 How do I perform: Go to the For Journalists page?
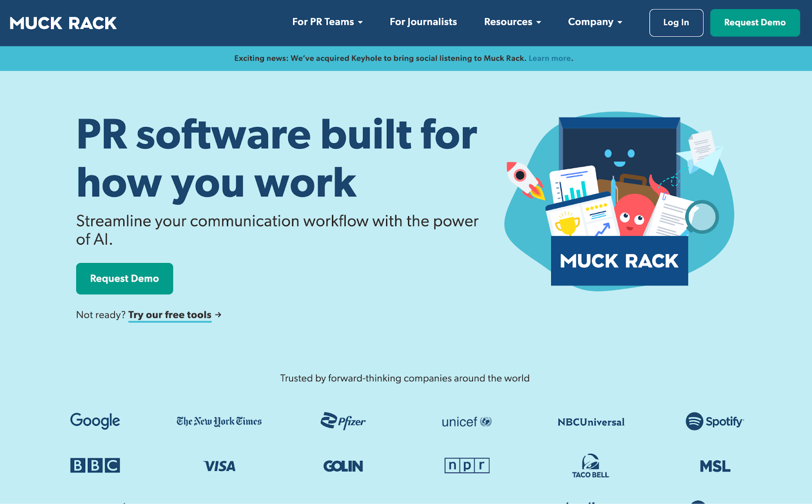coord(423,22)
